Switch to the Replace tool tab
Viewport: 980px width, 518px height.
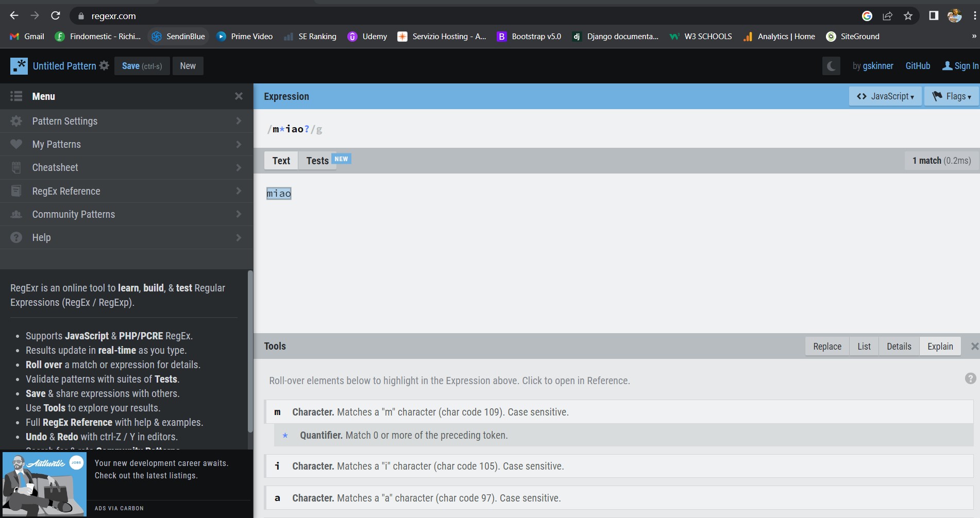click(826, 346)
